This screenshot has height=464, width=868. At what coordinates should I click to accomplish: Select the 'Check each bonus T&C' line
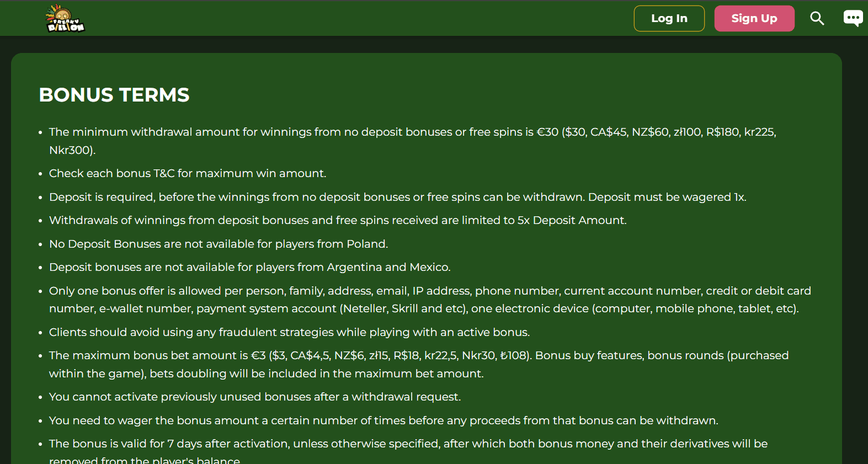tap(188, 173)
